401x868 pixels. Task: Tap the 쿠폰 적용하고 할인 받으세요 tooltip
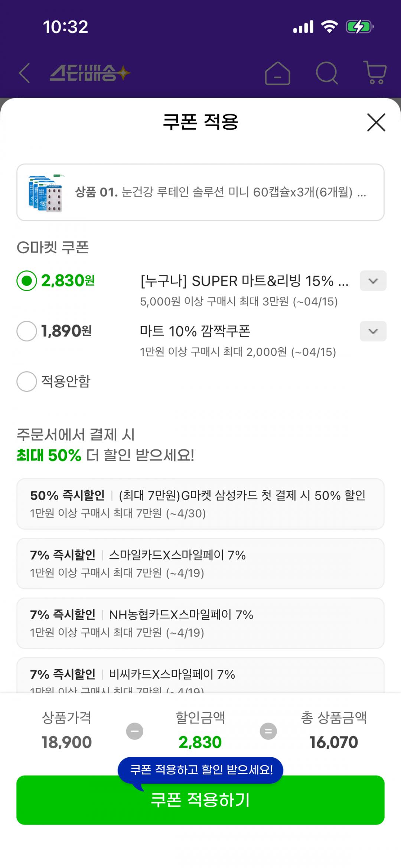(200, 770)
